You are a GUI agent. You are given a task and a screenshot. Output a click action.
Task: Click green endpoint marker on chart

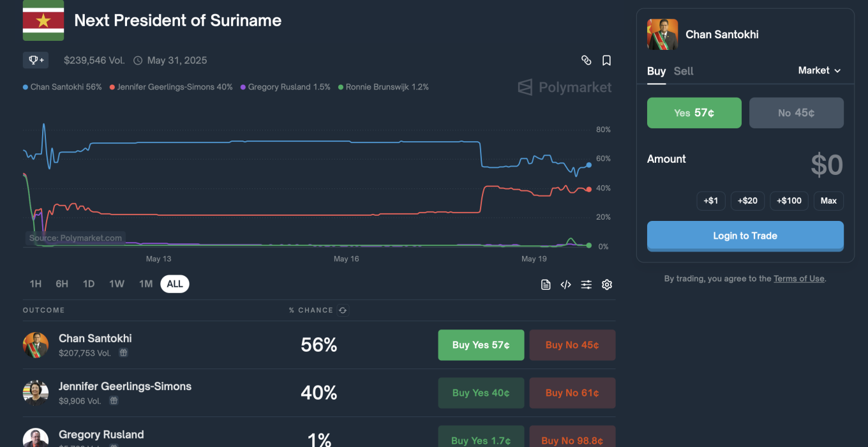(588, 245)
